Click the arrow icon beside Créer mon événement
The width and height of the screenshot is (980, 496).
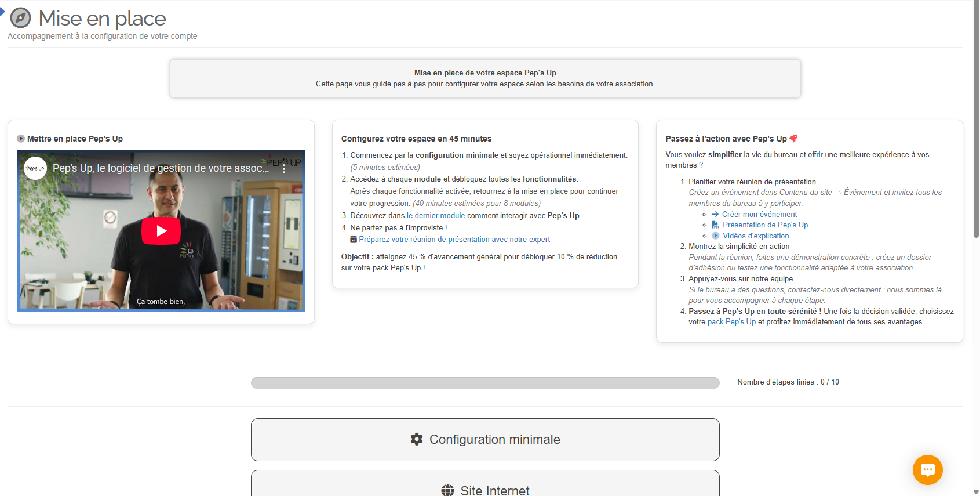click(x=715, y=214)
